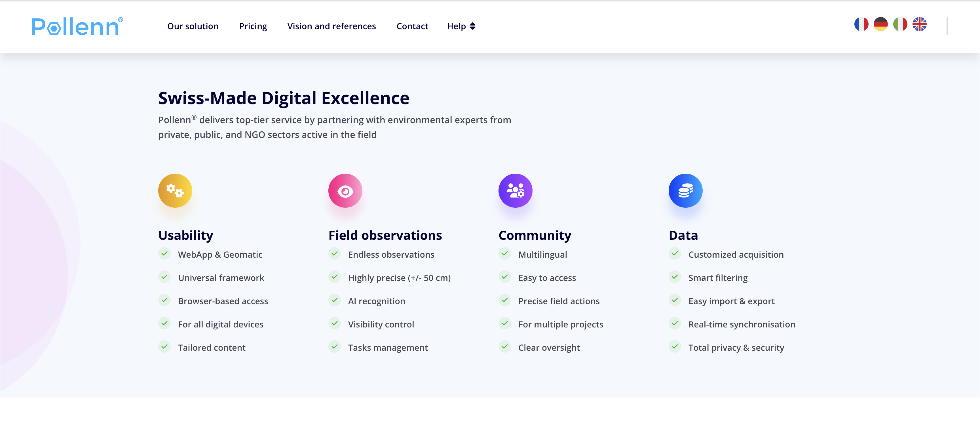The height and width of the screenshot is (433, 980).
Task: Select the German flag language option
Action: (x=881, y=24)
